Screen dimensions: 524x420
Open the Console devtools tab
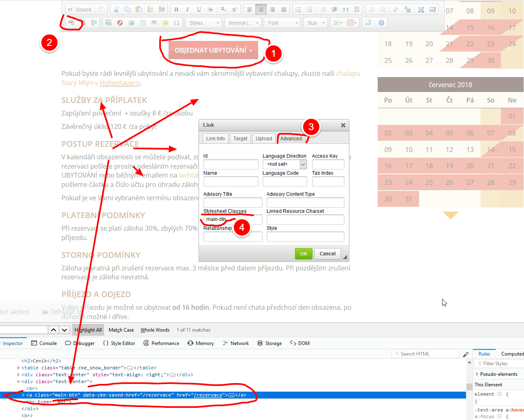[44, 343]
